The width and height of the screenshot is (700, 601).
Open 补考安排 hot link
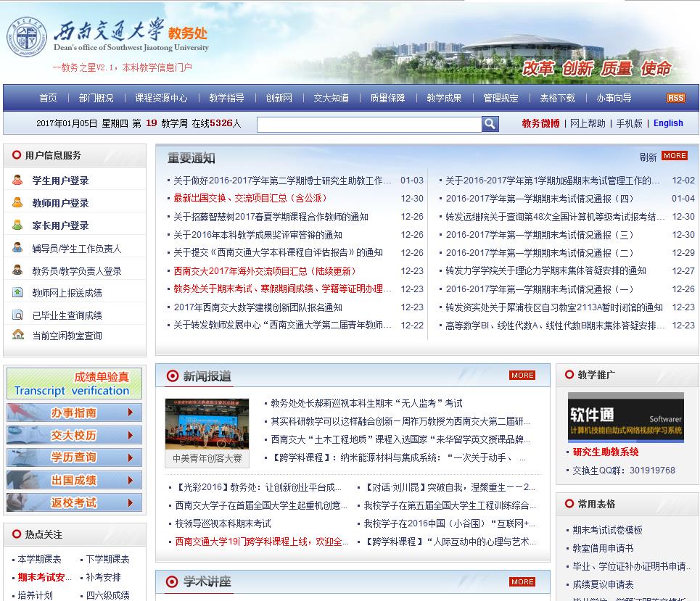[103, 577]
